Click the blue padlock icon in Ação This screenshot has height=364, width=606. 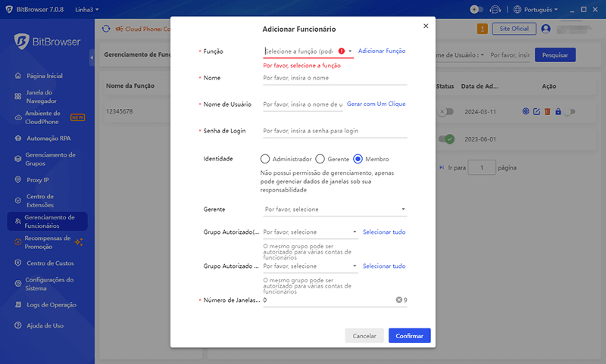click(x=558, y=112)
